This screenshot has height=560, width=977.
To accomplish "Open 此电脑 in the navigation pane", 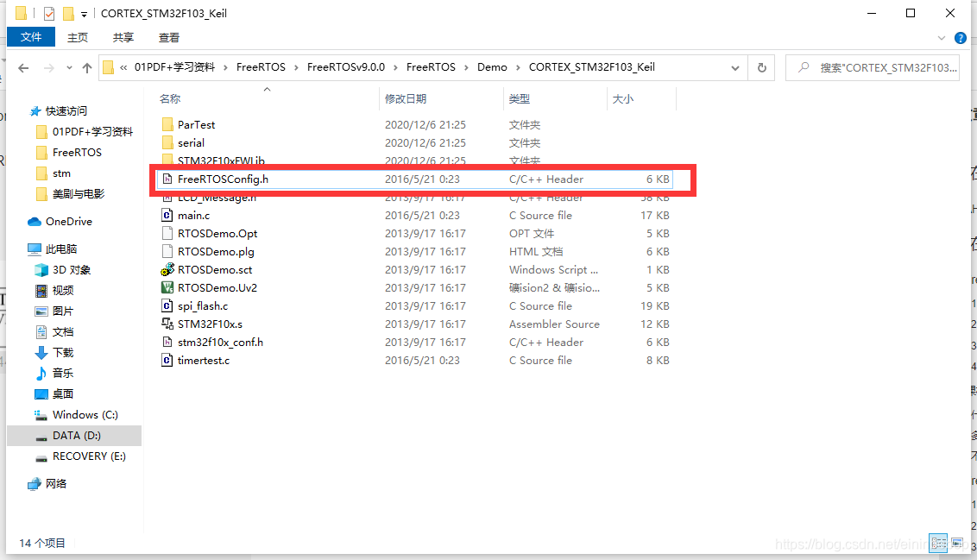I will (61, 249).
